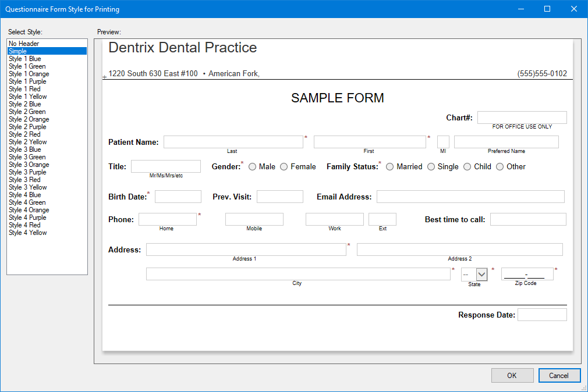
Task: Select the Child family status radio
Action: click(467, 167)
